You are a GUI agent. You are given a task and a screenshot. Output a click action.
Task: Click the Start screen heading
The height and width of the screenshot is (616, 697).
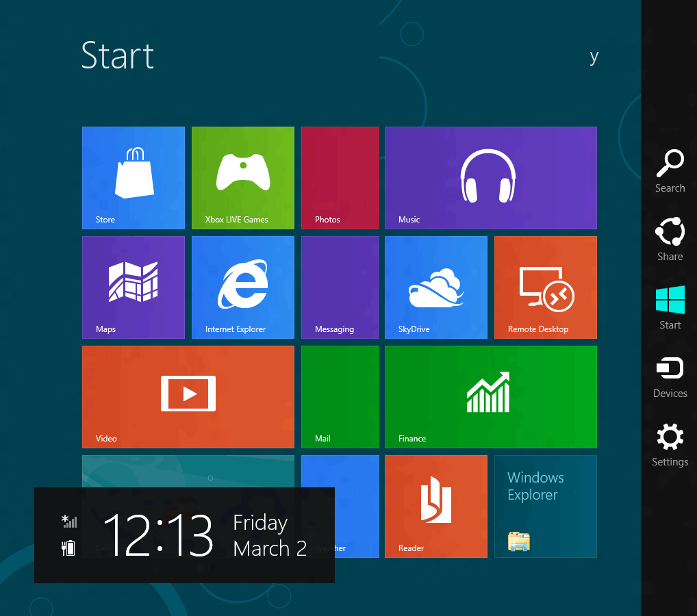pos(118,55)
